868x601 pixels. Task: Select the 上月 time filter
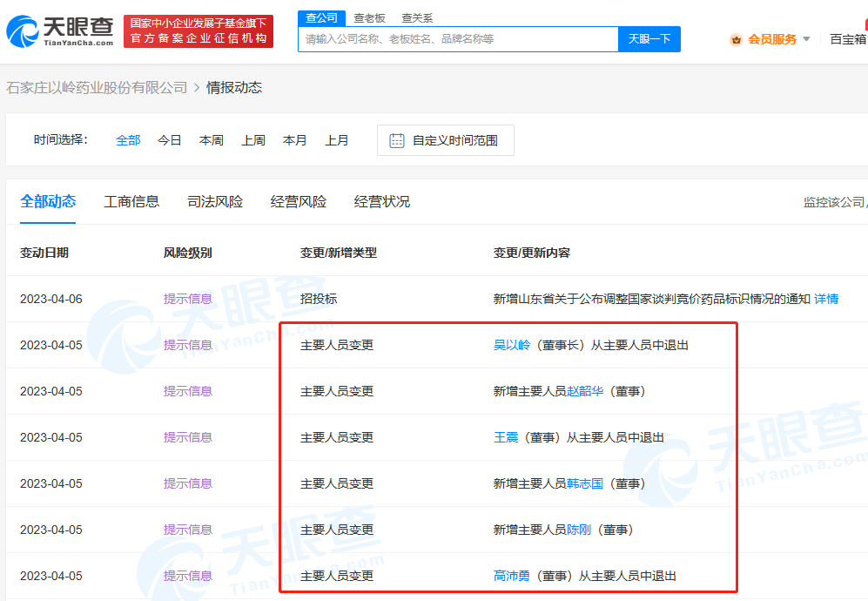pos(337,141)
